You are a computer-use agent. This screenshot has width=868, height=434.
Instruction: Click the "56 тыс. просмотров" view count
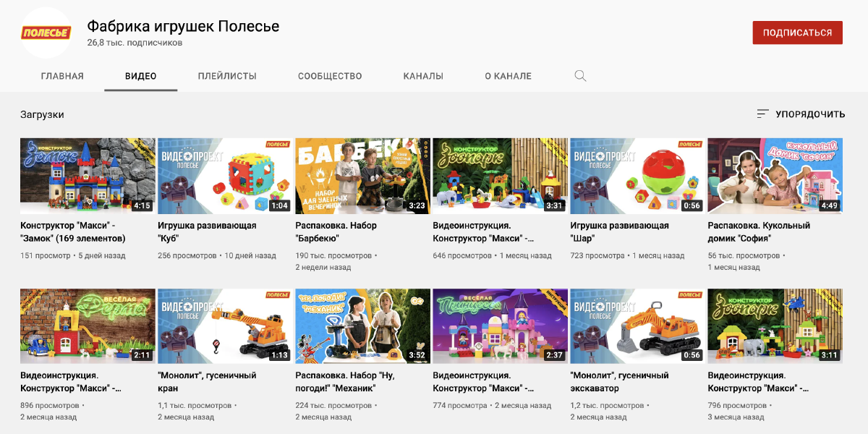pyautogui.click(x=744, y=255)
